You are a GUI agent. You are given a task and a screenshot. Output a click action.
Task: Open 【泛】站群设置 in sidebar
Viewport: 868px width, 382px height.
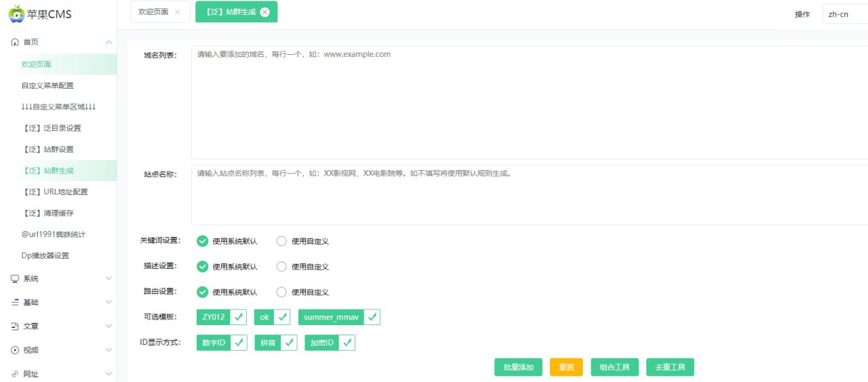(x=48, y=149)
